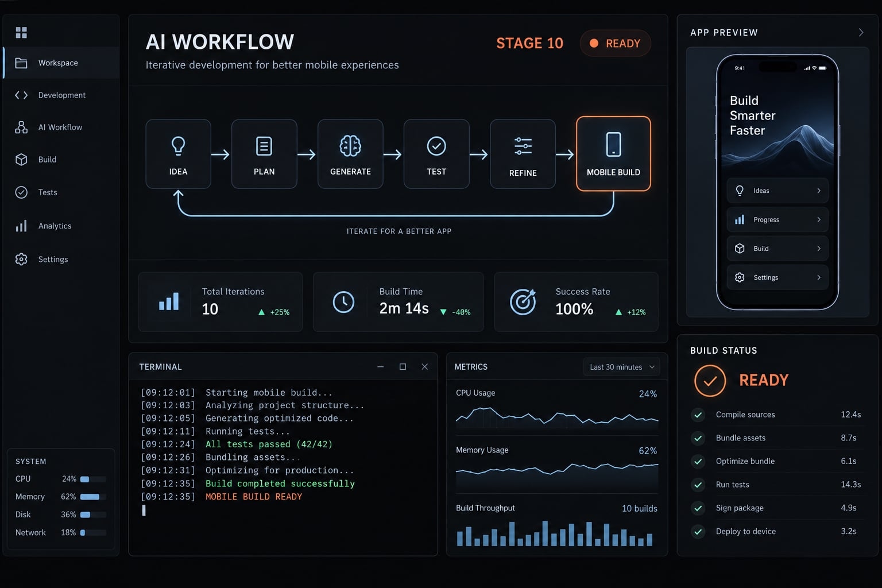Select the Idea lightbulb stage

tap(178, 154)
